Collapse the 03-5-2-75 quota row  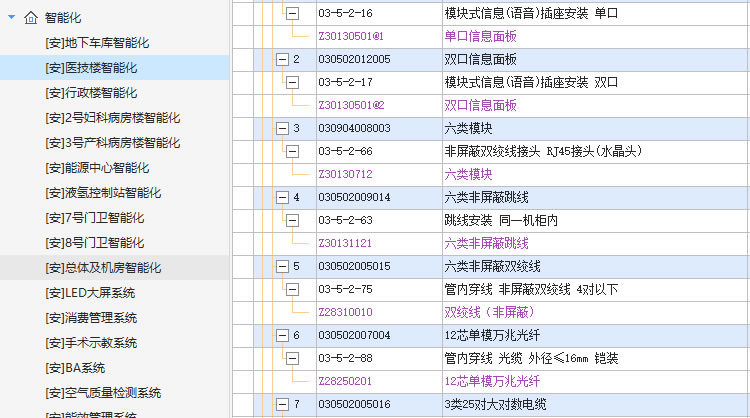(292, 289)
